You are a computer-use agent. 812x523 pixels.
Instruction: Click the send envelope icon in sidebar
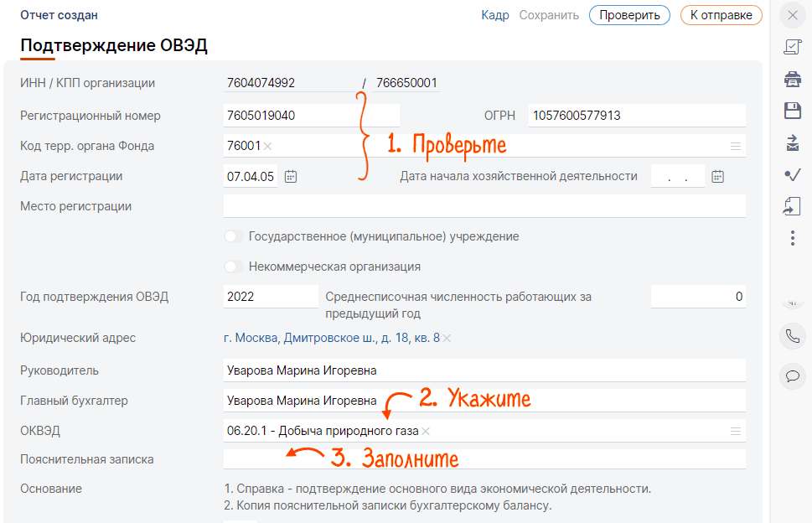[x=792, y=142]
